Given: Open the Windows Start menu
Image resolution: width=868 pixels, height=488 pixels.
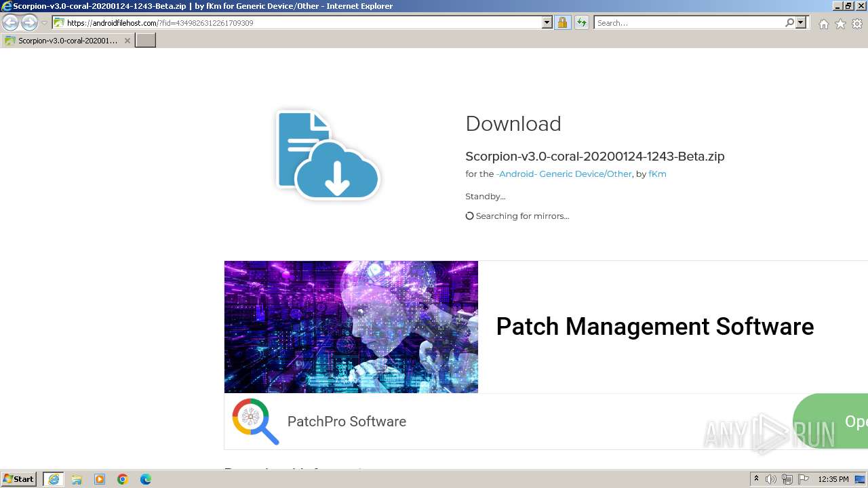Looking at the screenshot, I should pos(19,479).
